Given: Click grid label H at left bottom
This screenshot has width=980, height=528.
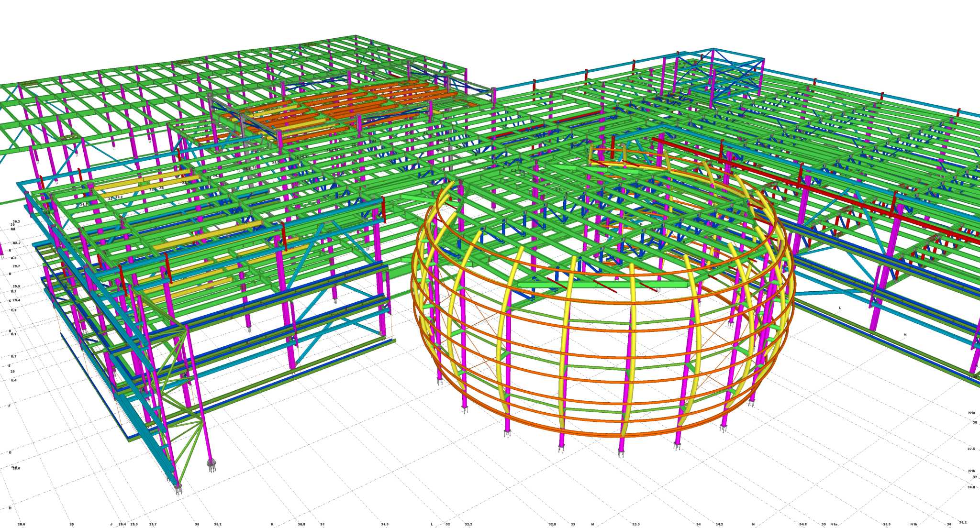Looking at the screenshot, I should coord(10,508).
